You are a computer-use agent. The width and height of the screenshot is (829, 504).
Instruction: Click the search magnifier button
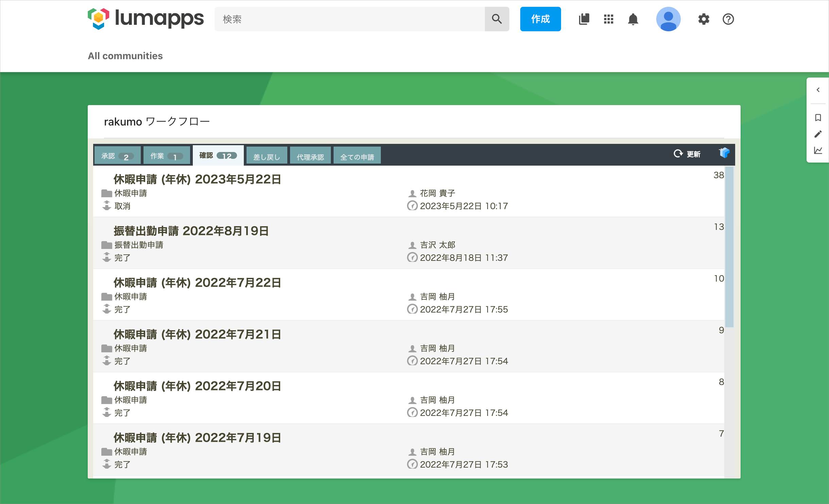pyautogui.click(x=497, y=19)
